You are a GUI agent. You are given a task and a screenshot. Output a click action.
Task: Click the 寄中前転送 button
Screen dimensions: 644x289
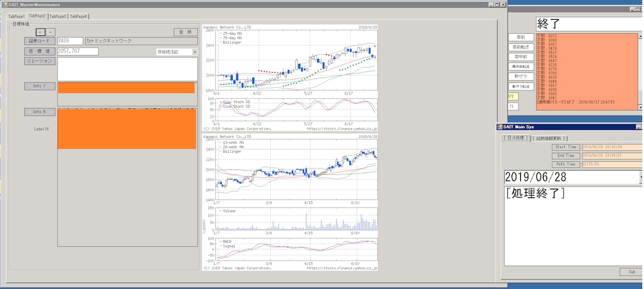pos(521,67)
